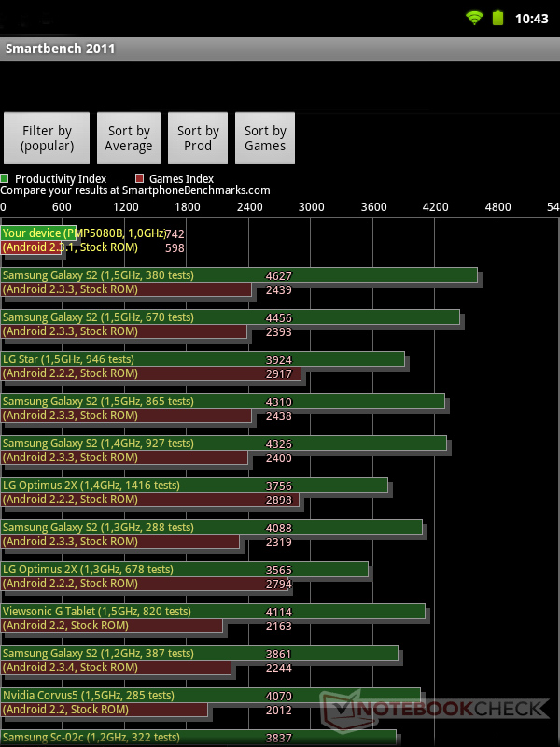Viewport: 560px width, 747px height.
Task: Click the Smartbench 2011 title bar
Action: click(x=280, y=49)
